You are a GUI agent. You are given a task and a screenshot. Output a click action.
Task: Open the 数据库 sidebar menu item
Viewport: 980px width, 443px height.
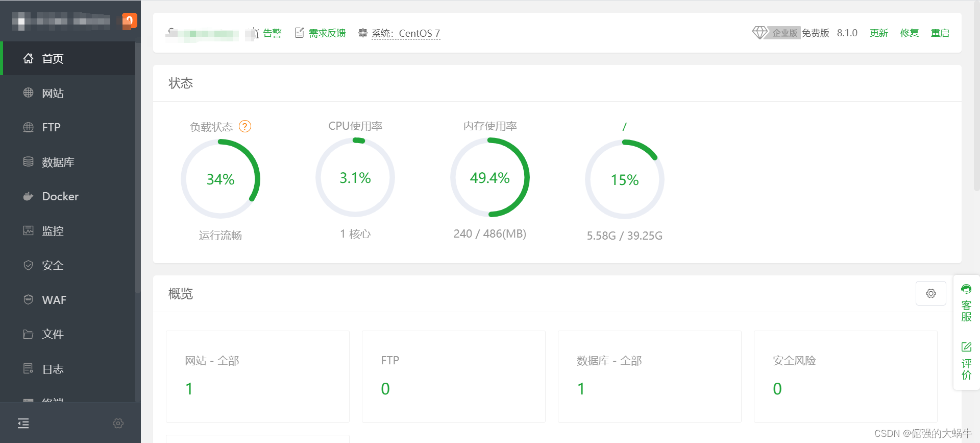coord(67,162)
